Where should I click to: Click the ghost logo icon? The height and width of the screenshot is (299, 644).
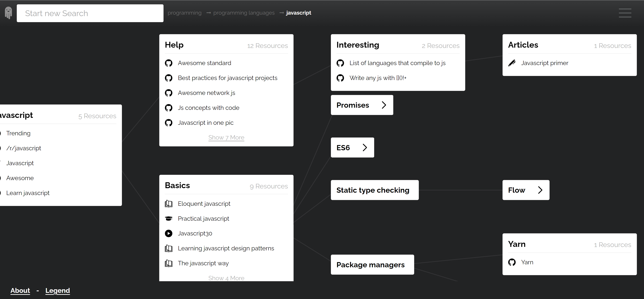coord(9,13)
